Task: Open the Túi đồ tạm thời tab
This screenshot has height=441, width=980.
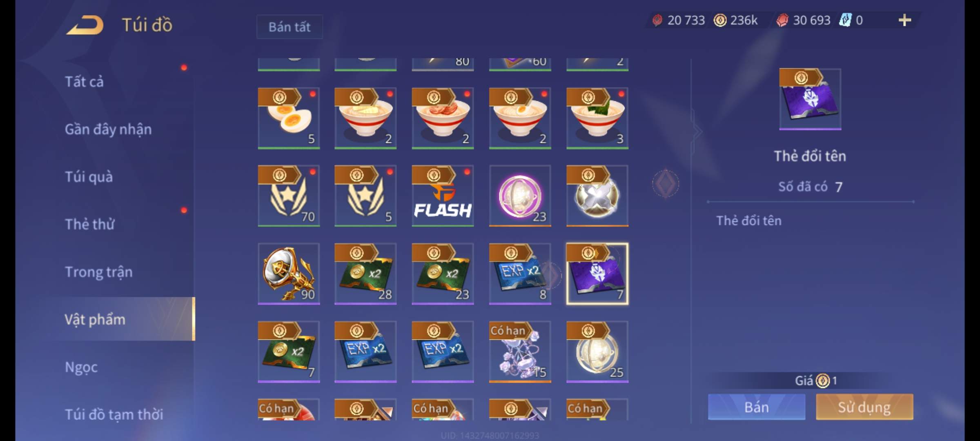Action: coord(114,414)
